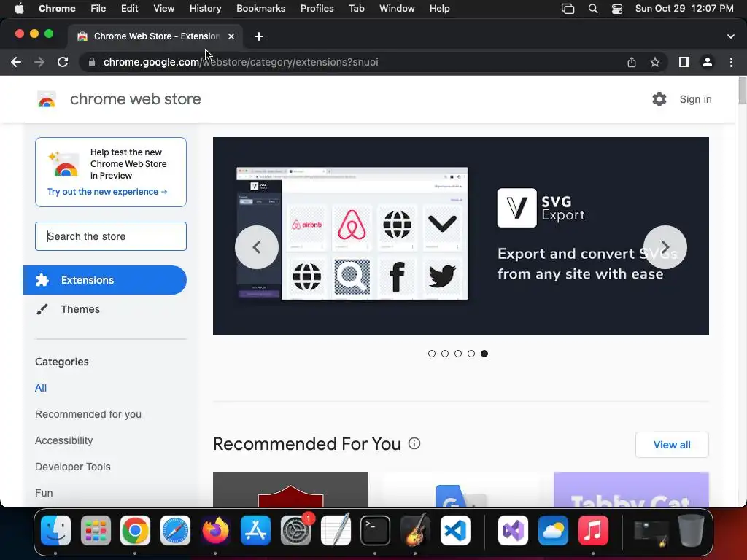Open macOS Spotlight search
Image resolution: width=747 pixels, height=560 pixels.
pos(593,9)
